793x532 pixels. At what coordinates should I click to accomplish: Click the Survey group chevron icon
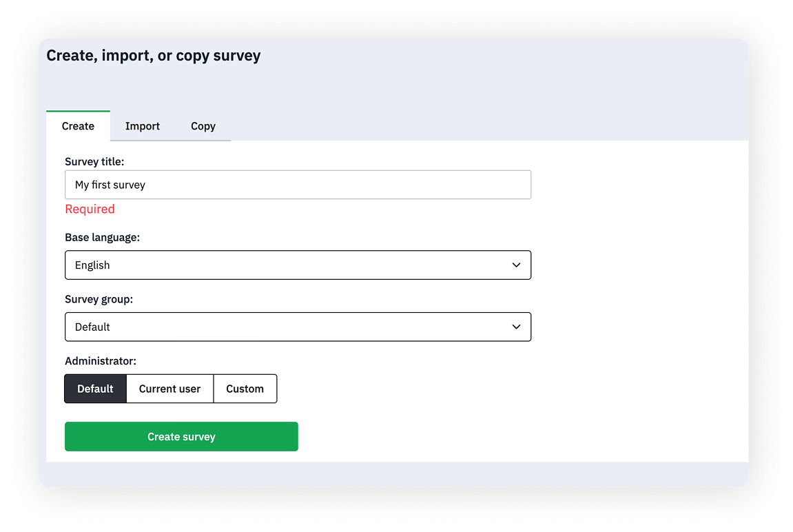[516, 327]
